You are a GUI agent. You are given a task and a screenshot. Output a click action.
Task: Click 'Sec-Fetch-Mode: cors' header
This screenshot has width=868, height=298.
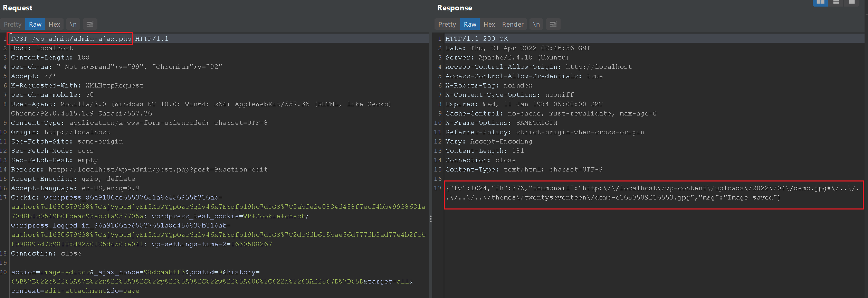tap(52, 151)
